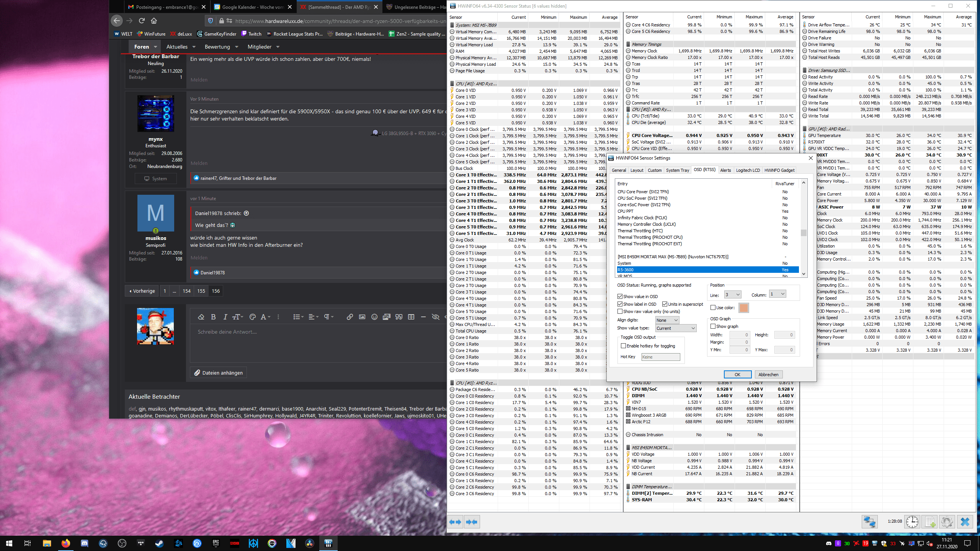Click the Vorherige pagination button
Screen dimensions: 980x551
(142, 291)
